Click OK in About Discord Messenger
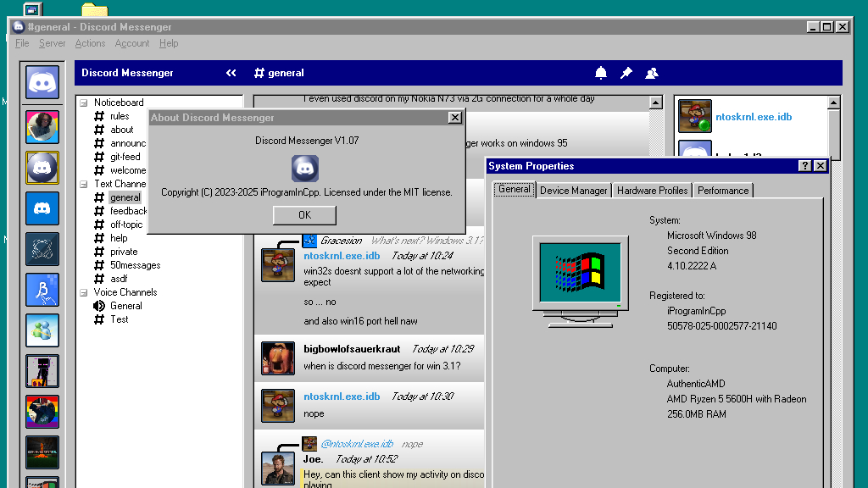Viewport: 868px width, 488px height. pos(304,215)
